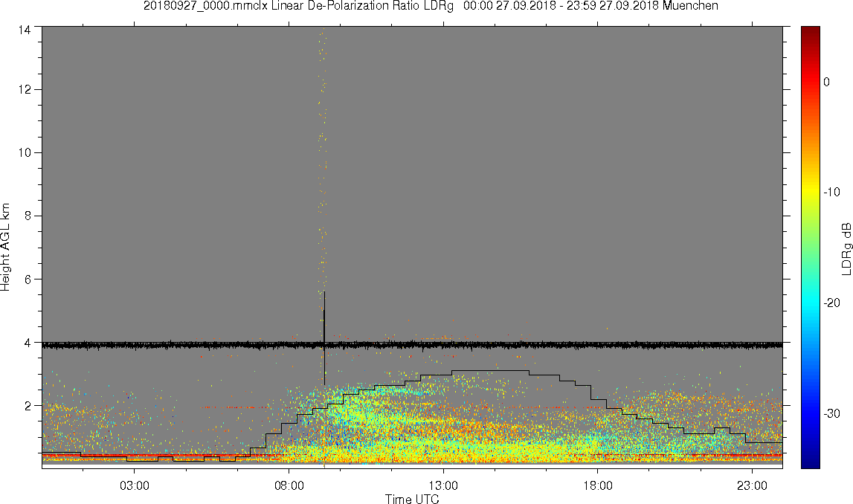Click the height tick label '8'
Viewport: 853px width, 504px height.
click(28, 216)
